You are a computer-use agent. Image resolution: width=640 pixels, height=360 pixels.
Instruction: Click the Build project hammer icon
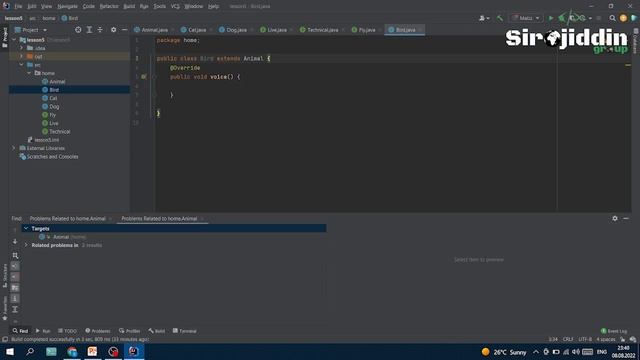click(x=500, y=18)
